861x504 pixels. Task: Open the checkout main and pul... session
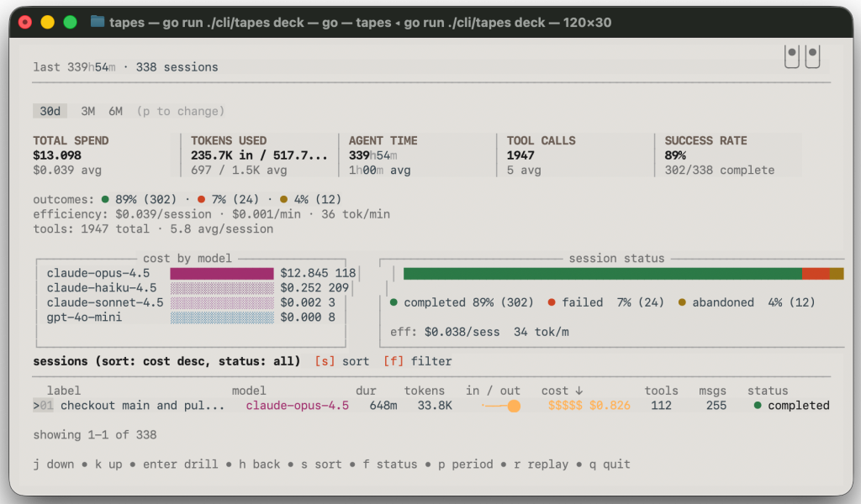pos(142,406)
